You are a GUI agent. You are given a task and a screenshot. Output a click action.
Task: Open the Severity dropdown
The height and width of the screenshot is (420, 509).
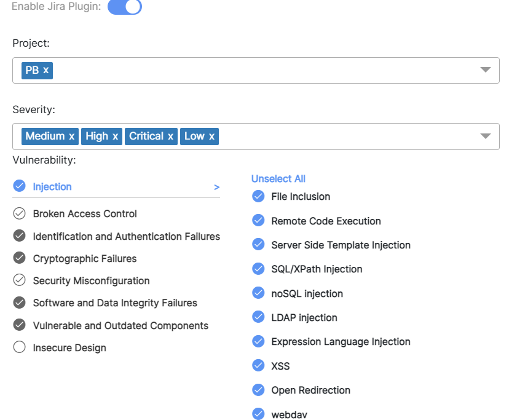(485, 136)
